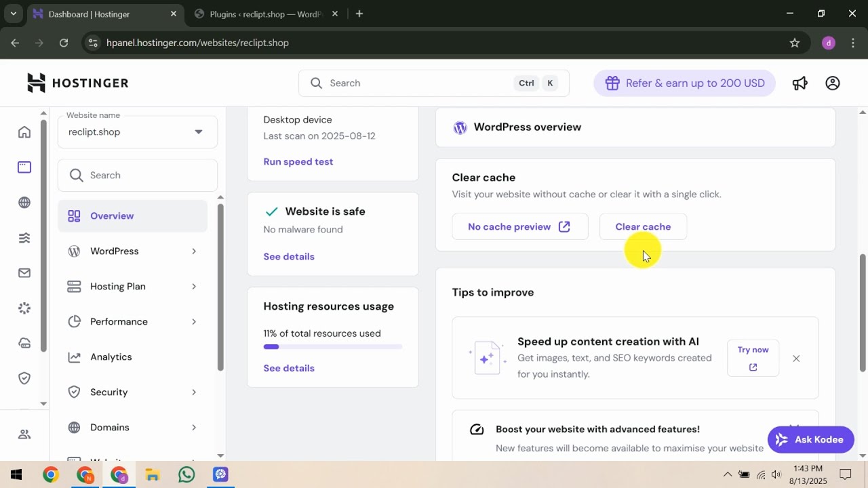Click the hosting resources usage progress bar
The width and height of the screenshot is (868, 488).
(x=333, y=347)
